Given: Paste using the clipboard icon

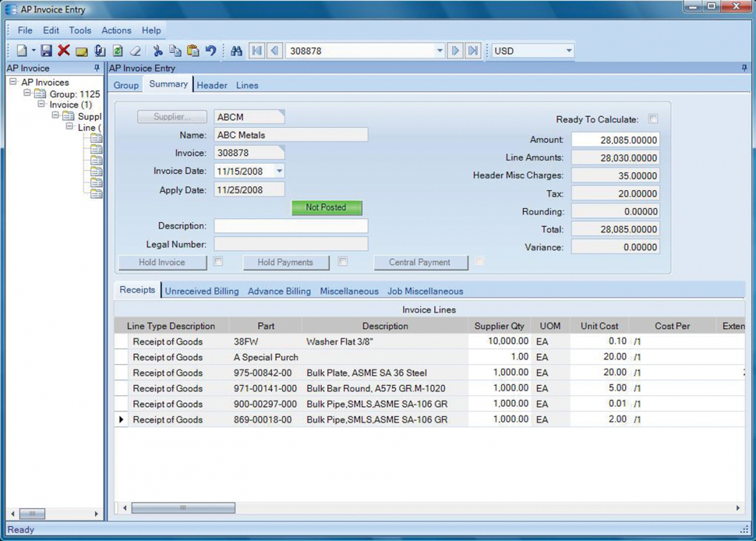Looking at the screenshot, I should point(193,51).
